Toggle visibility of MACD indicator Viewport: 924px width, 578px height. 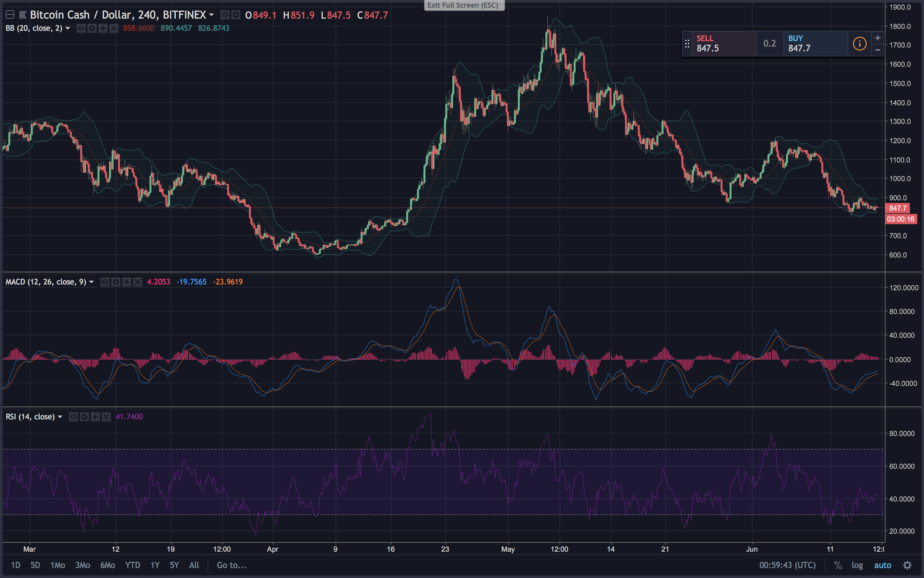pos(105,282)
